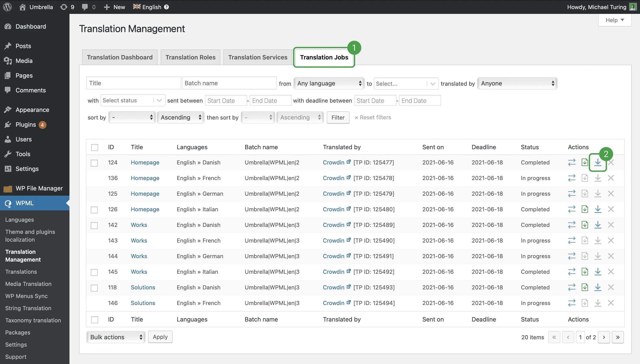Image resolution: width=640 pixels, height=364 pixels.
Task: Click the Filter button
Action: click(x=338, y=117)
